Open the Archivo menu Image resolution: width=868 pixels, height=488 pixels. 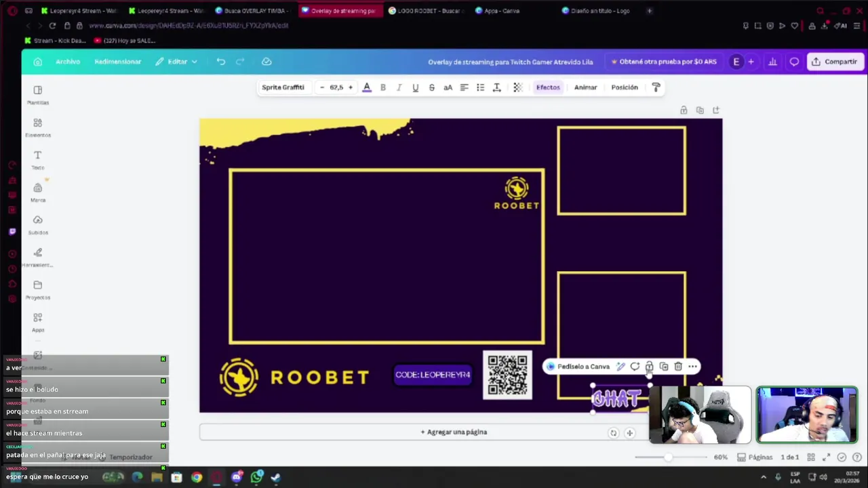68,62
